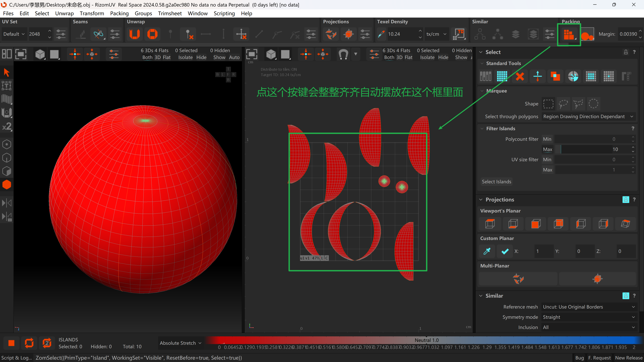The image size is (644, 362).
Task: Click the orange refresh loop icon at bottom
Action: pyautogui.click(x=29, y=343)
